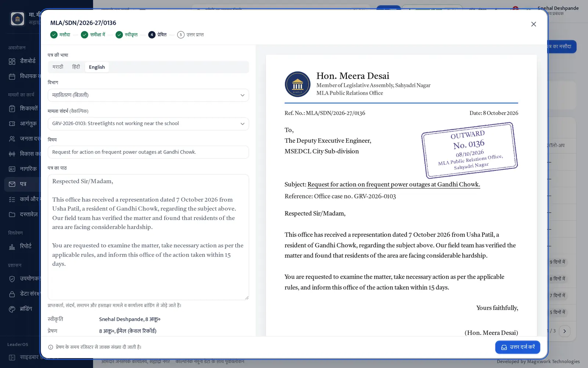Click the info icon in dialog footer
The width and height of the screenshot is (588, 368).
[x=51, y=347]
